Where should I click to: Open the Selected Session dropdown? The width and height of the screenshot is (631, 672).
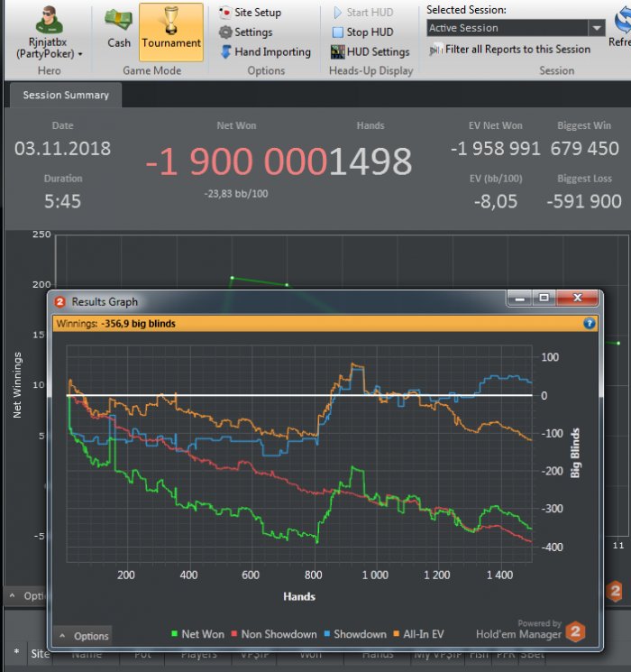click(596, 28)
